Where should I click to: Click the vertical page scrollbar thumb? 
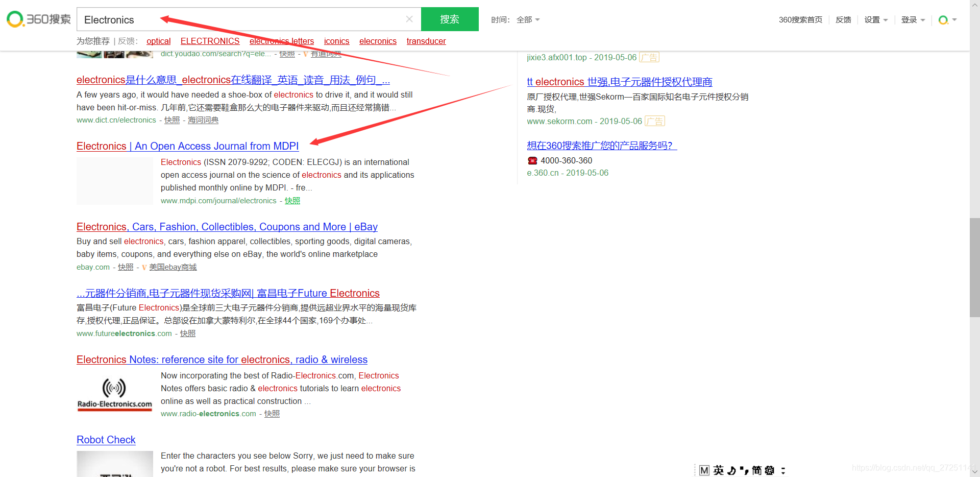click(x=975, y=268)
